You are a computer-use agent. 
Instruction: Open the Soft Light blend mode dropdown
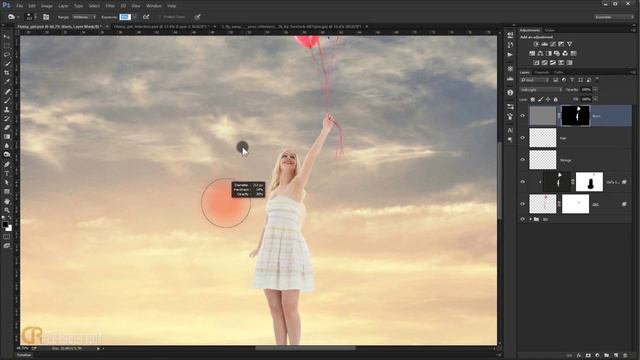pos(541,89)
